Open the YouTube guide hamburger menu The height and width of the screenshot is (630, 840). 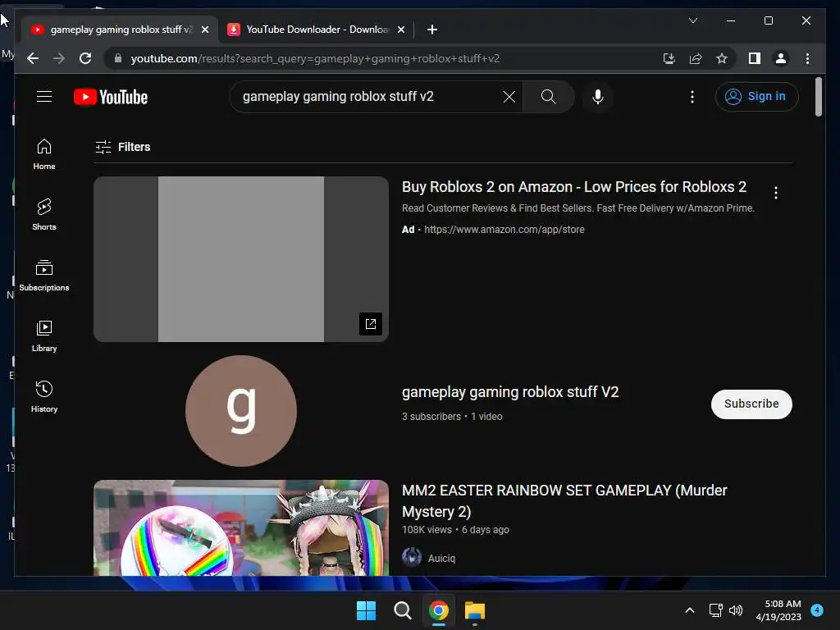point(44,97)
